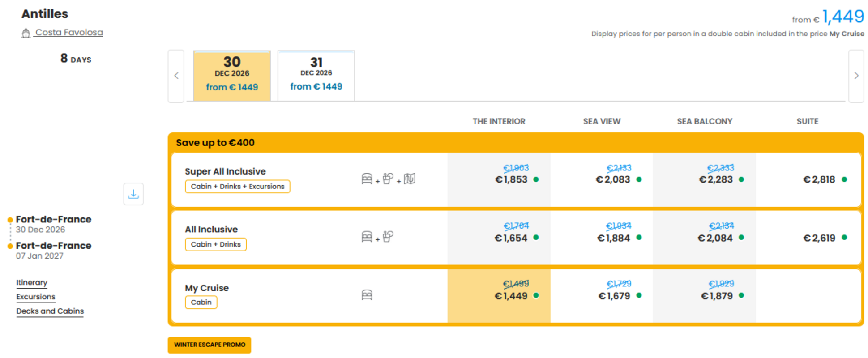Select the 30 Dec 2026 departure tab
The image size is (868, 358).
click(x=232, y=76)
